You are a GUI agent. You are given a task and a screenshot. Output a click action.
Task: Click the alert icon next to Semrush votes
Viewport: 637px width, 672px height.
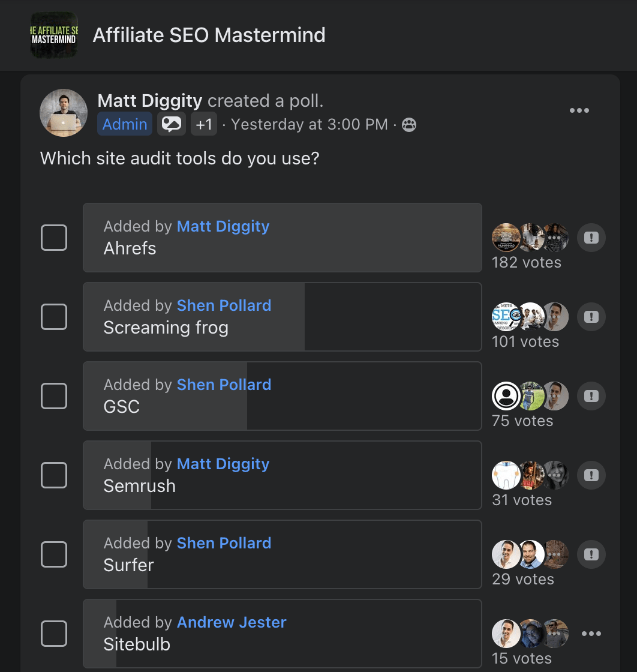591,475
